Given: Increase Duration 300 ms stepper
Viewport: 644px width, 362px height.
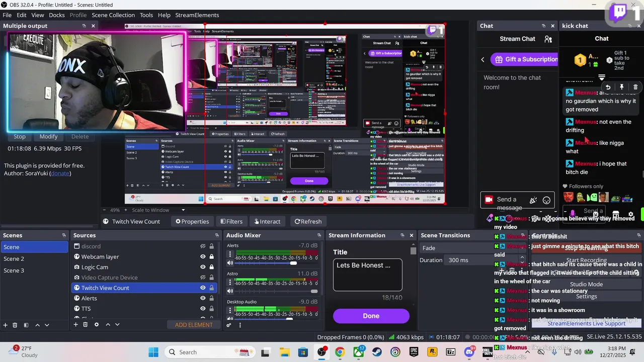Looking at the screenshot, I should pyautogui.click(x=522, y=257).
